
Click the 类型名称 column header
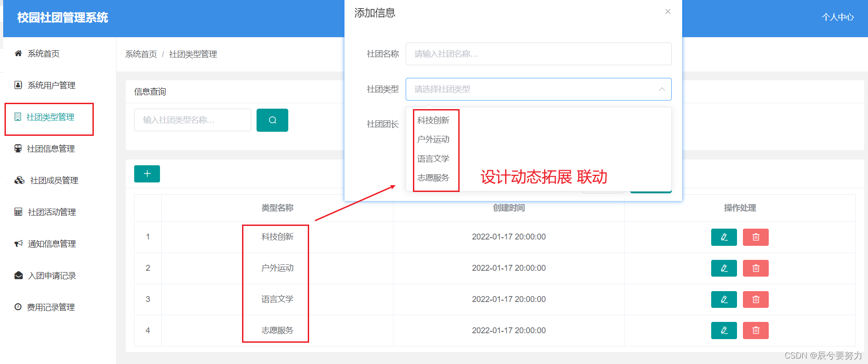click(277, 208)
